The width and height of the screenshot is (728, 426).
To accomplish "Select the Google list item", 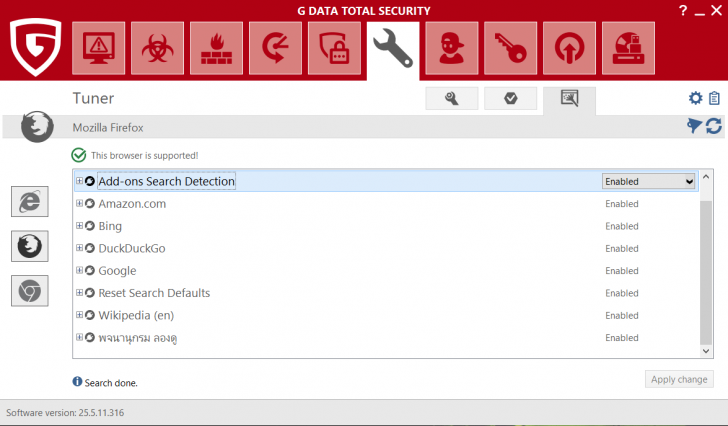I will click(x=117, y=271).
